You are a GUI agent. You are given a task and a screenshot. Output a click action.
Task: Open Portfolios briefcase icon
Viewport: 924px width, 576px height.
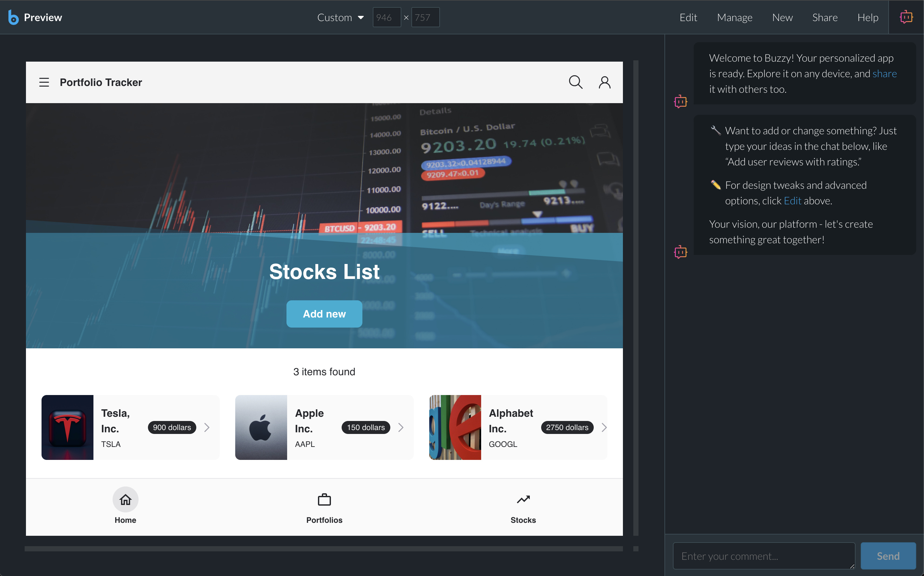(324, 499)
